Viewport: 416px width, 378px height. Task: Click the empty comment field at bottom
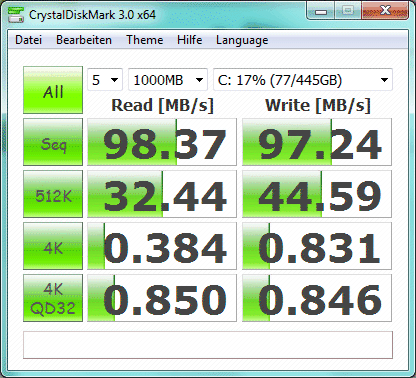[208, 345]
